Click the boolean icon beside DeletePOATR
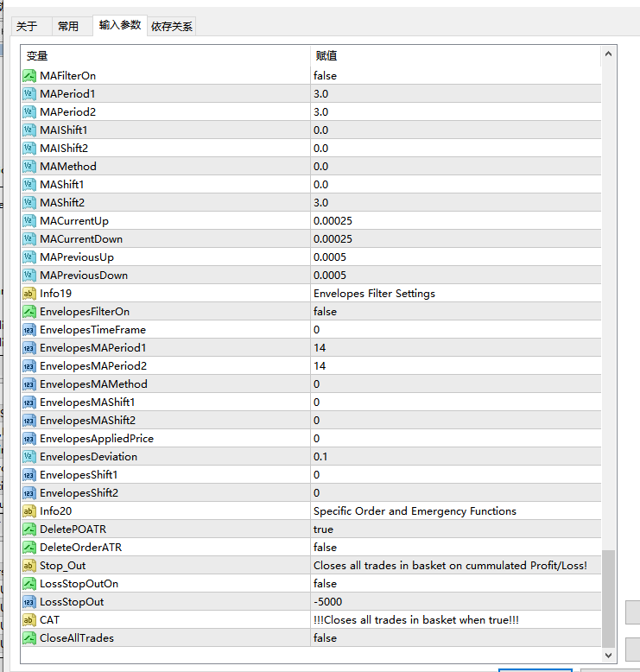The image size is (640, 672). click(x=29, y=529)
